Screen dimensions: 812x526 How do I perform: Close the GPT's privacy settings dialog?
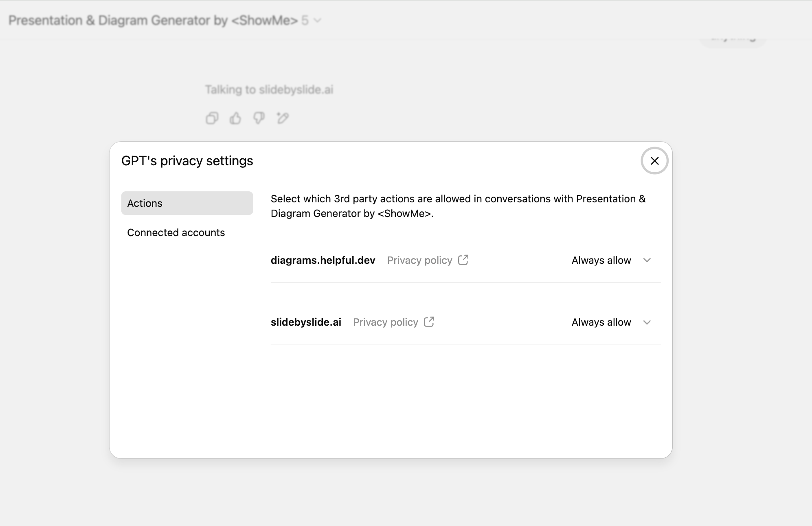pyautogui.click(x=654, y=161)
